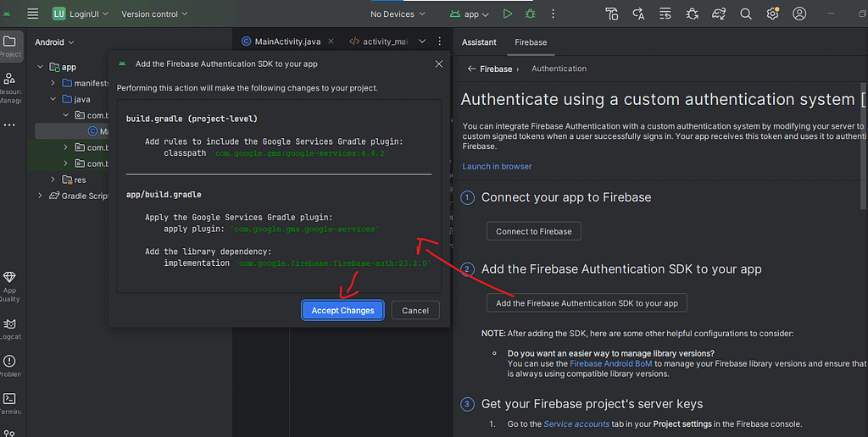Viewport: 868px width, 437px height.
Task: Go back using Firebase arrow
Action: click(x=471, y=69)
